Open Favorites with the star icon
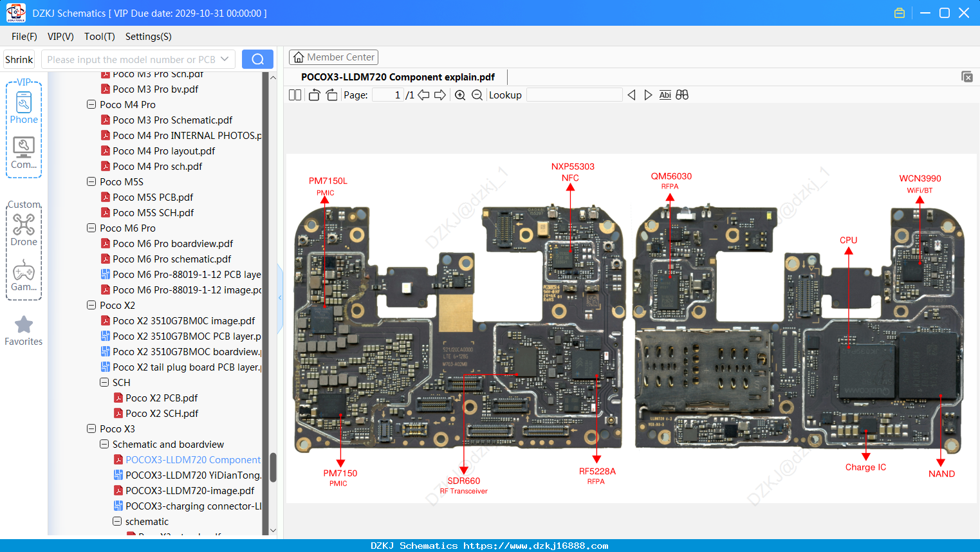980x552 pixels. coord(24,331)
